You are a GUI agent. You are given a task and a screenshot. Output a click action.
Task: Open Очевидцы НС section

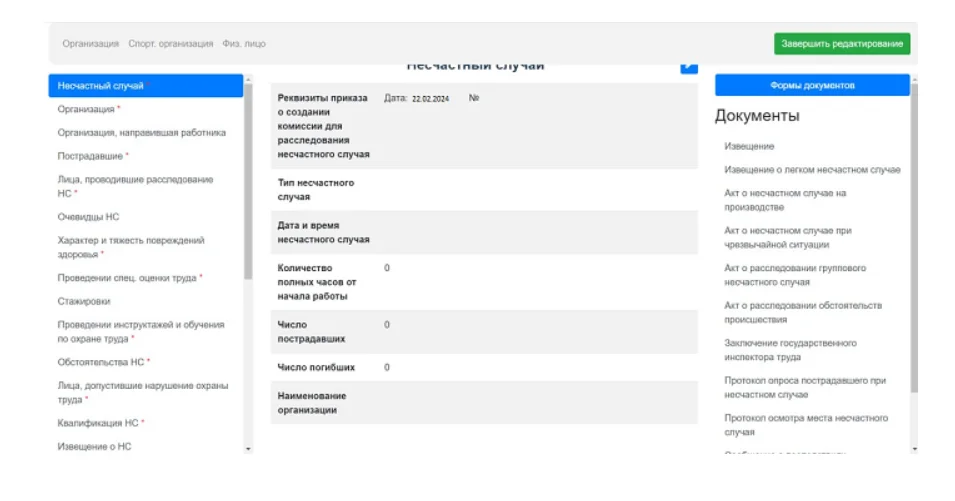[88, 217]
